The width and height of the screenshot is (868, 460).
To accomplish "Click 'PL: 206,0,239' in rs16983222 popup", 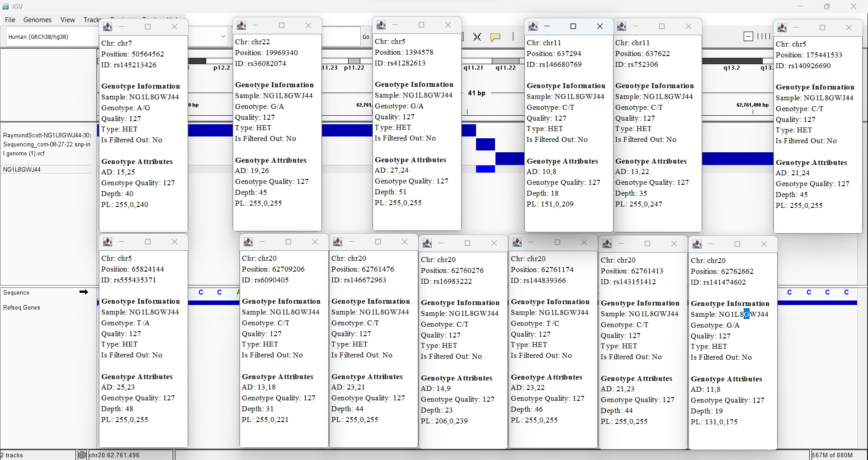I will [x=444, y=421].
